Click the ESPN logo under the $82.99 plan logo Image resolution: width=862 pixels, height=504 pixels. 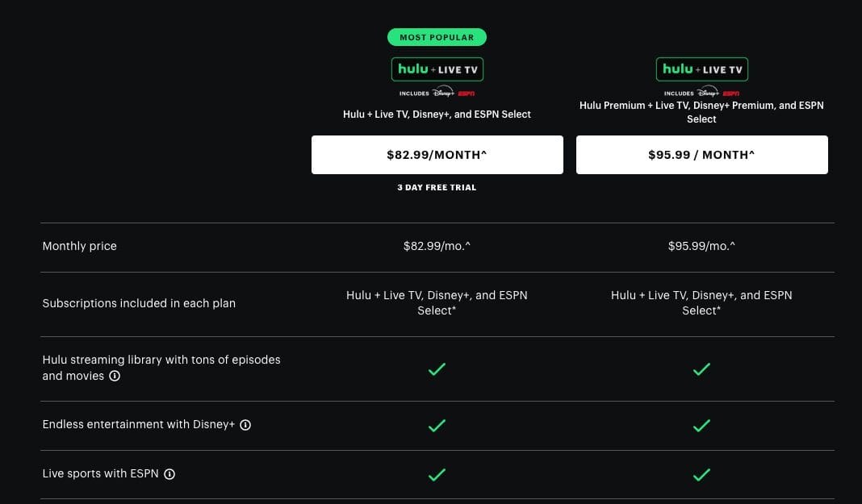tap(467, 93)
